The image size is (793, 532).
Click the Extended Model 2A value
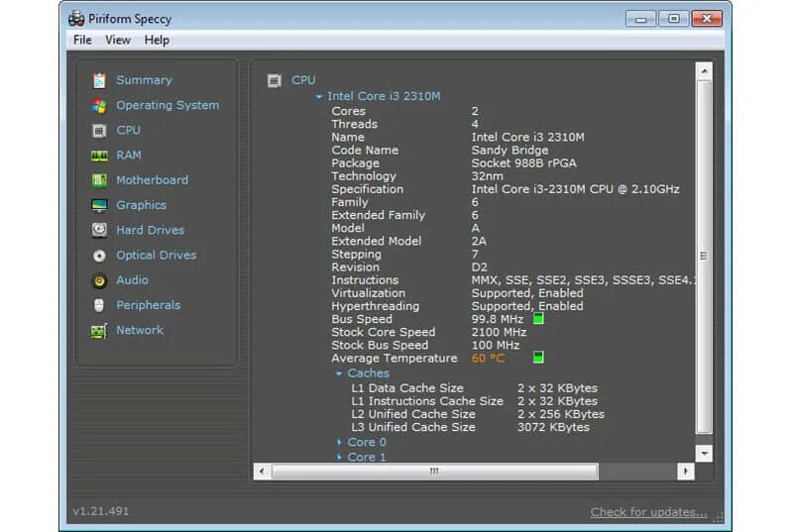pyautogui.click(x=479, y=241)
